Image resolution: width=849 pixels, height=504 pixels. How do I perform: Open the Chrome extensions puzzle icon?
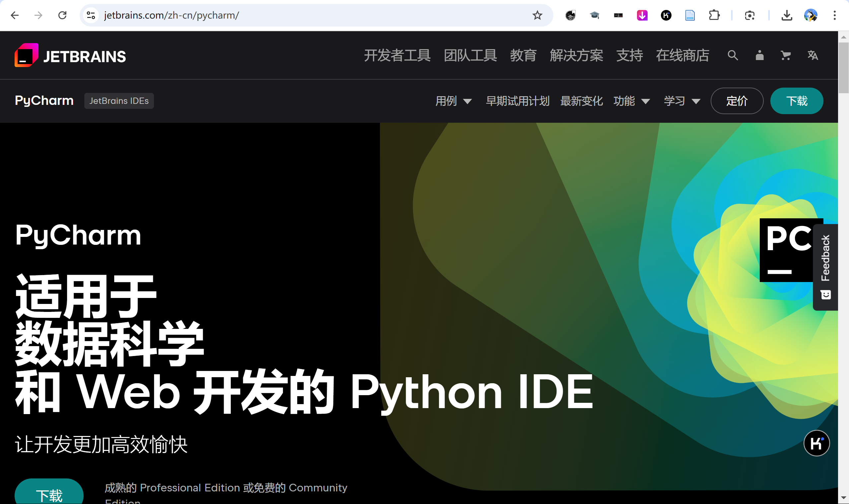click(714, 15)
